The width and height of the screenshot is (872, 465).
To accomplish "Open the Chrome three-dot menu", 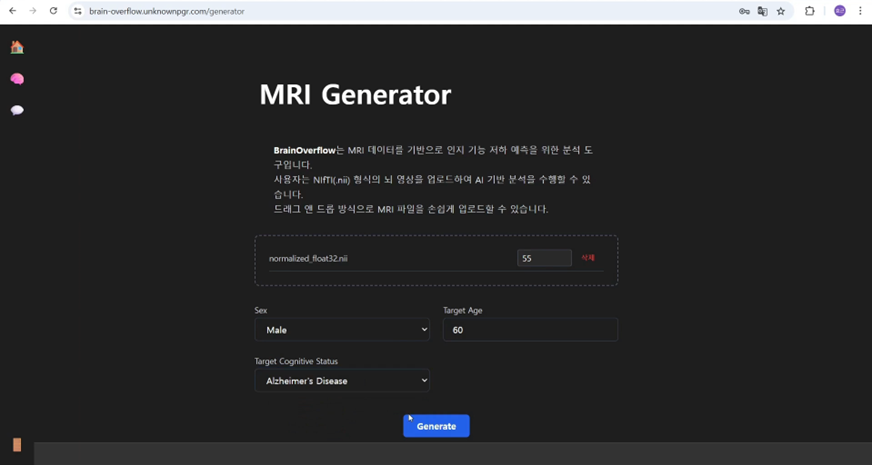I will click(860, 11).
